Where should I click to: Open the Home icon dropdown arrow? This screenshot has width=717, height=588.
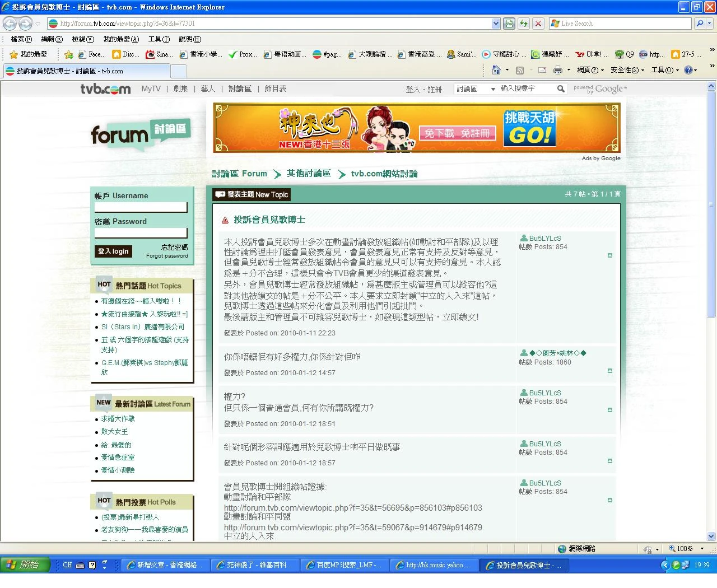click(507, 70)
